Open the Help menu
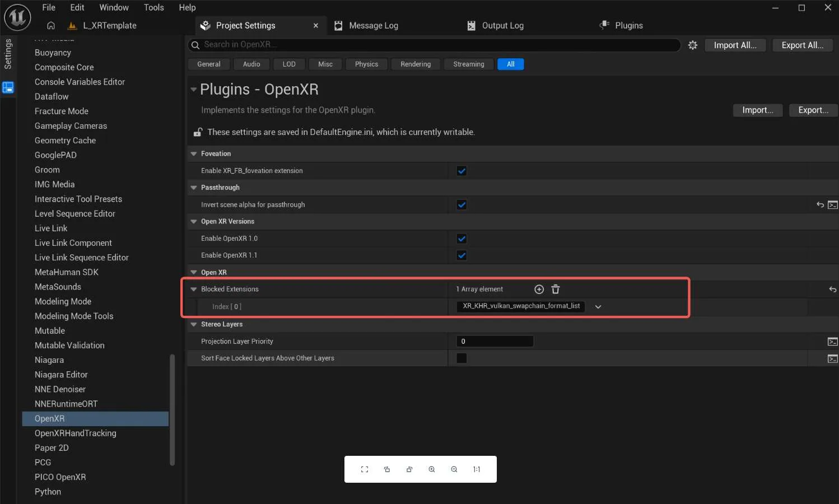The width and height of the screenshot is (839, 504). [187, 7]
